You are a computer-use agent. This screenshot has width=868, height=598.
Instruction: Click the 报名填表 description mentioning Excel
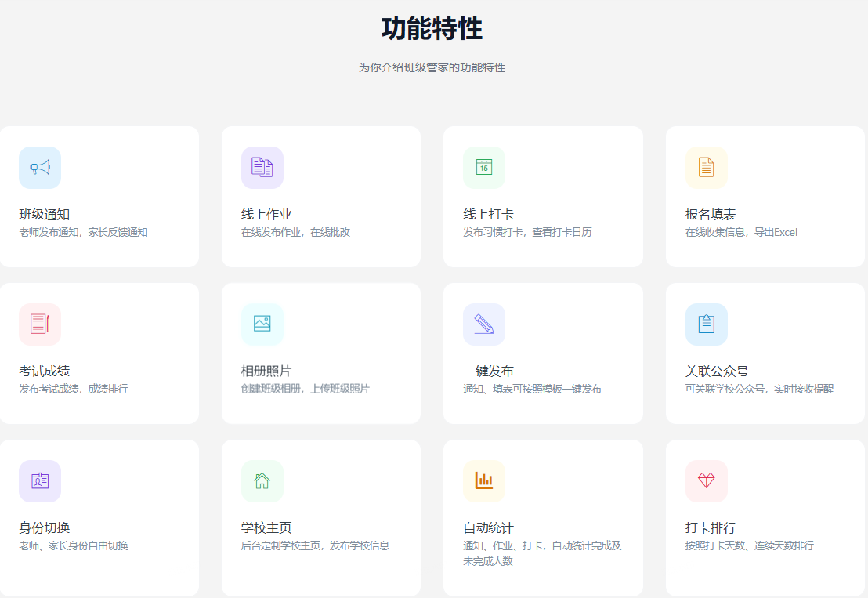(x=741, y=232)
